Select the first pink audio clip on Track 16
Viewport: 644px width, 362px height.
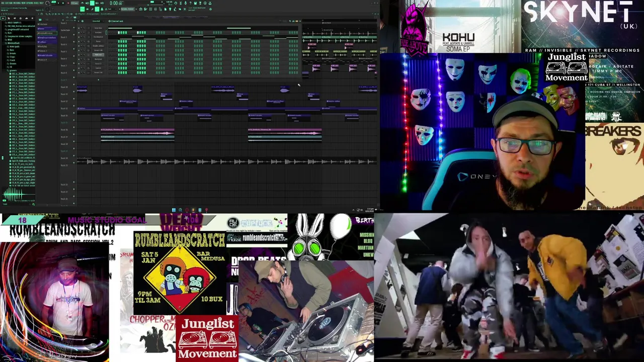coord(137,131)
